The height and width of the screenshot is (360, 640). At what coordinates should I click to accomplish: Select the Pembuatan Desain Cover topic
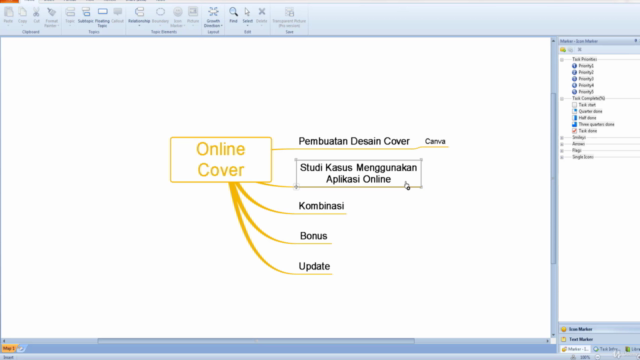click(354, 141)
